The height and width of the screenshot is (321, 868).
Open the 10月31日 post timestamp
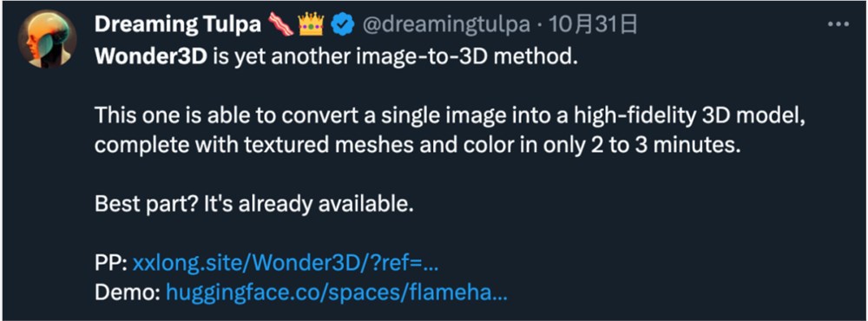592,24
